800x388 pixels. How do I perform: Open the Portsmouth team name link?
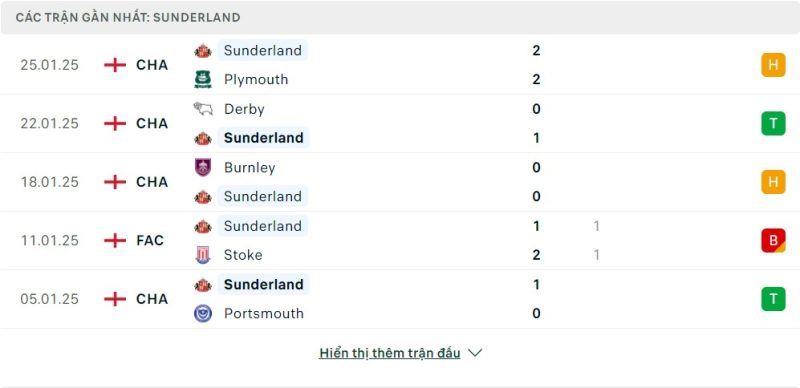263,313
